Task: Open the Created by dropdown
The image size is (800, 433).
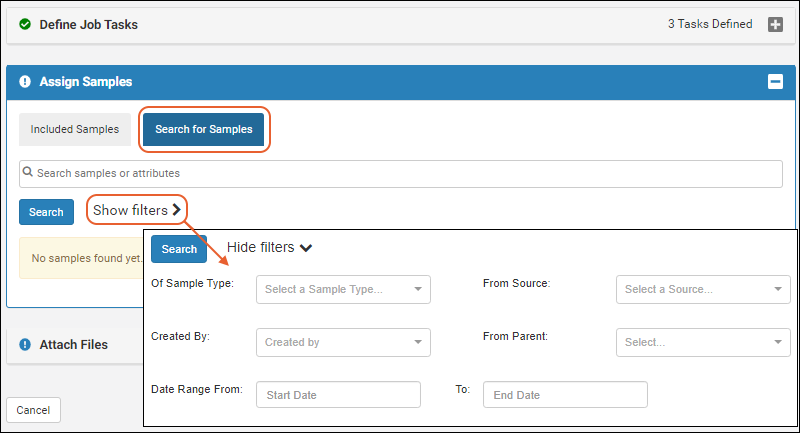Action: click(343, 342)
